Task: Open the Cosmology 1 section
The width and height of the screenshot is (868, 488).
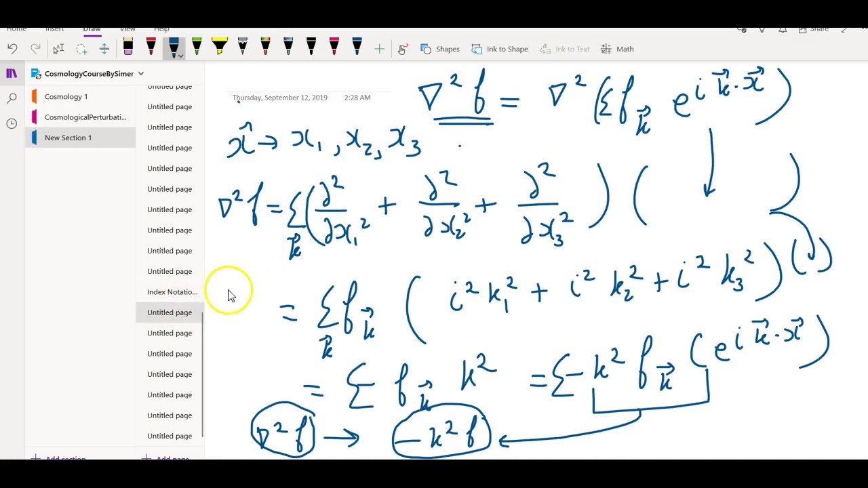Action: tap(81, 97)
